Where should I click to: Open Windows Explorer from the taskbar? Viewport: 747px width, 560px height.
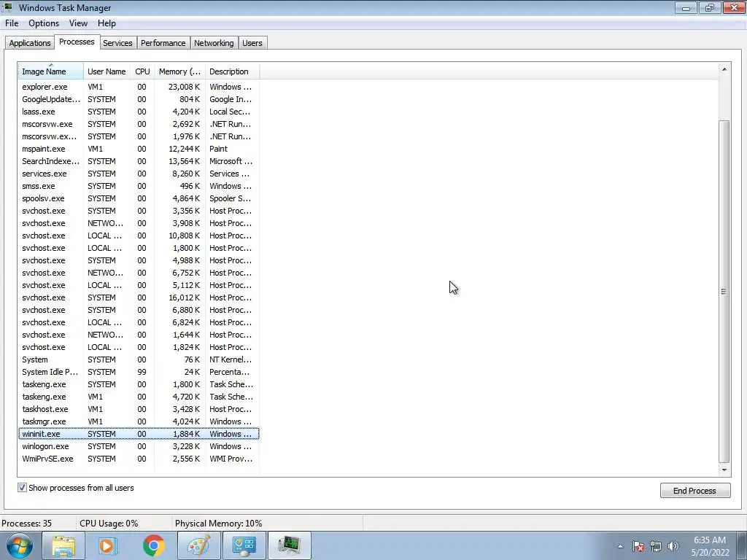click(x=63, y=545)
